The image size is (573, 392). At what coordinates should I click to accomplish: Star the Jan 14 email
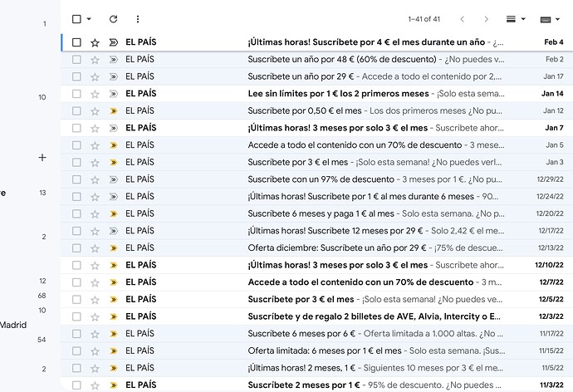tap(95, 94)
